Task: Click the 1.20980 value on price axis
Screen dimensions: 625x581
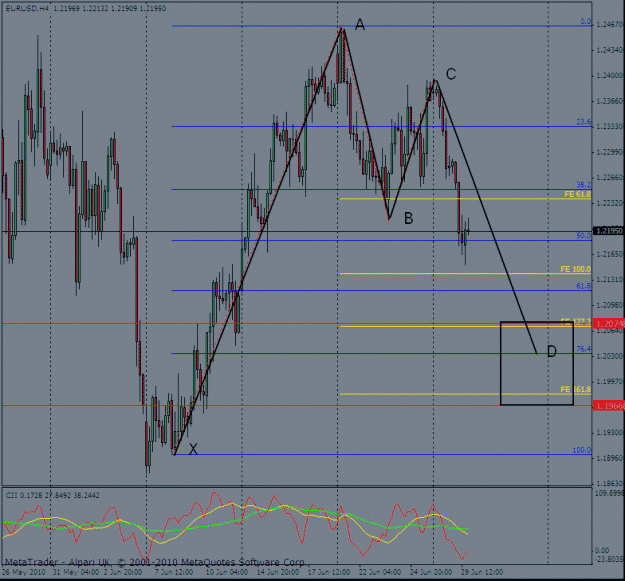Action: point(609,305)
